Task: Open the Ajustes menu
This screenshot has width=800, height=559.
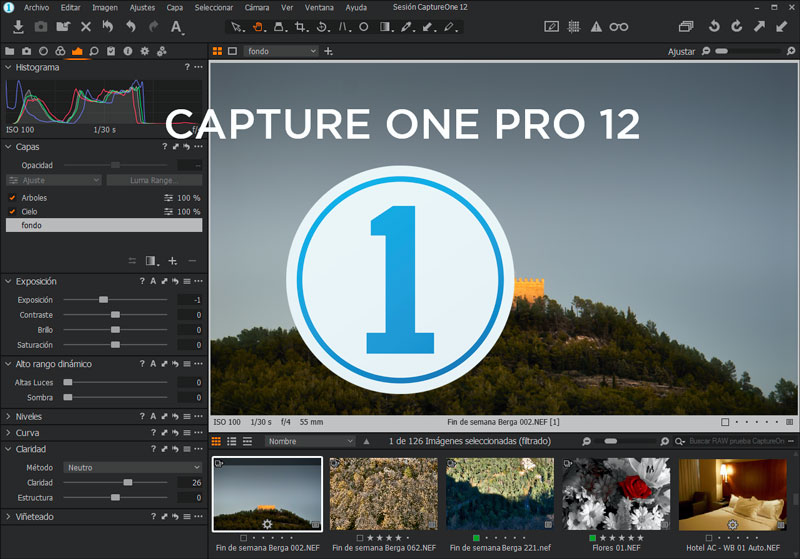Action: point(142,7)
